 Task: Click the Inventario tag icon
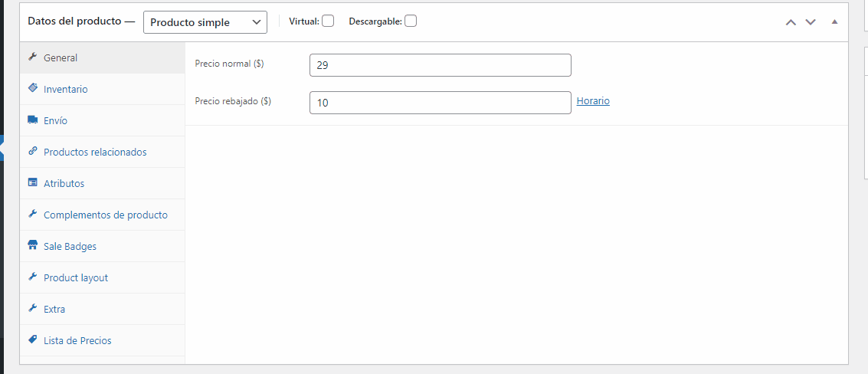[x=32, y=89]
